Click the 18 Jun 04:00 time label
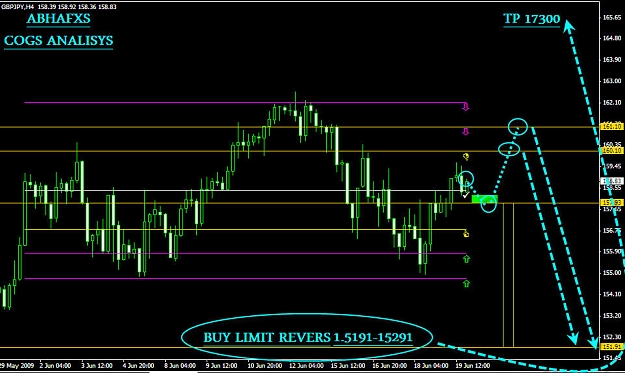Viewport: 625px width, 373px height. (x=431, y=365)
